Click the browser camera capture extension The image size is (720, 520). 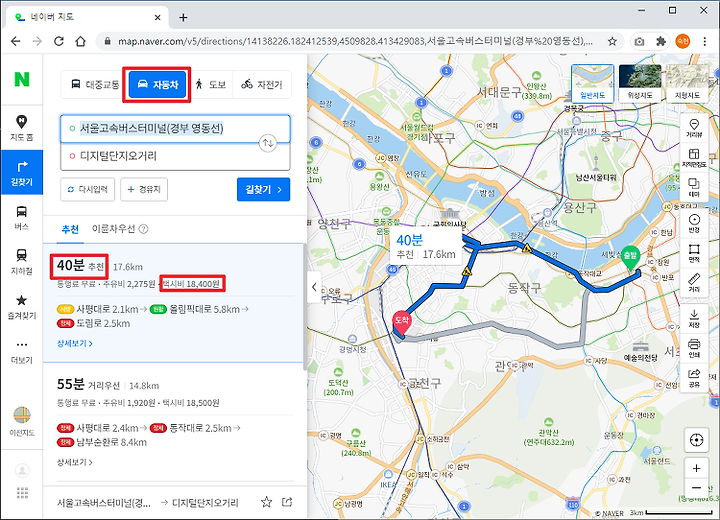[639, 41]
